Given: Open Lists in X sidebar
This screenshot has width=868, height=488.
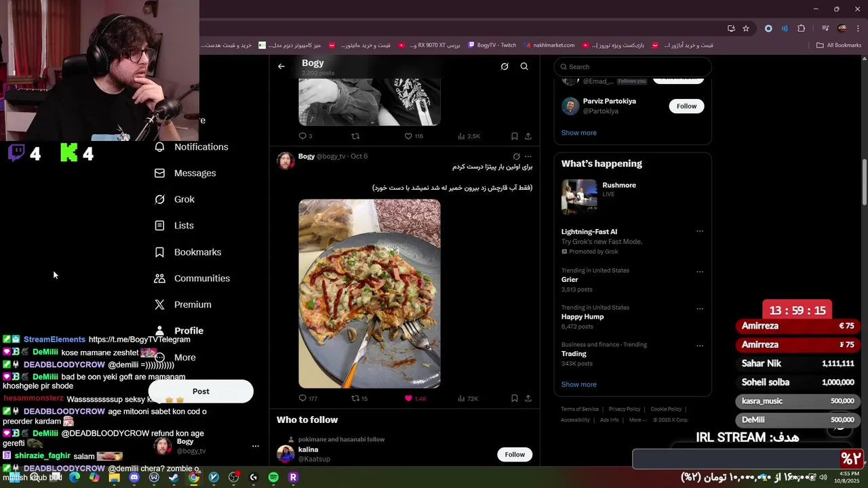Looking at the screenshot, I should tap(174, 226).
